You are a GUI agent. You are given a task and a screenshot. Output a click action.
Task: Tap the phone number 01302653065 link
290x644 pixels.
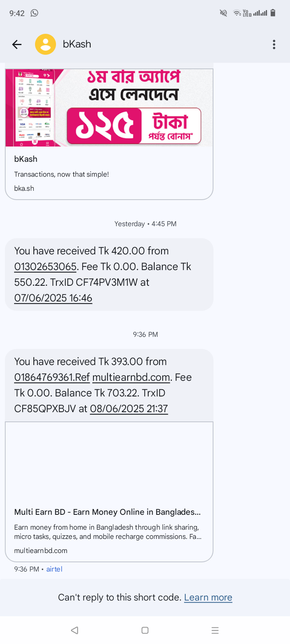pos(45,266)
